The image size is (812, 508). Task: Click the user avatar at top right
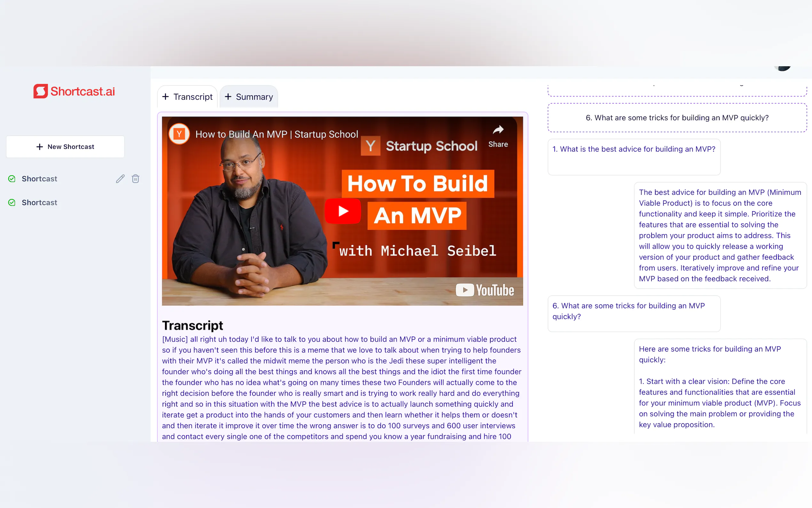tap(783, 68)
